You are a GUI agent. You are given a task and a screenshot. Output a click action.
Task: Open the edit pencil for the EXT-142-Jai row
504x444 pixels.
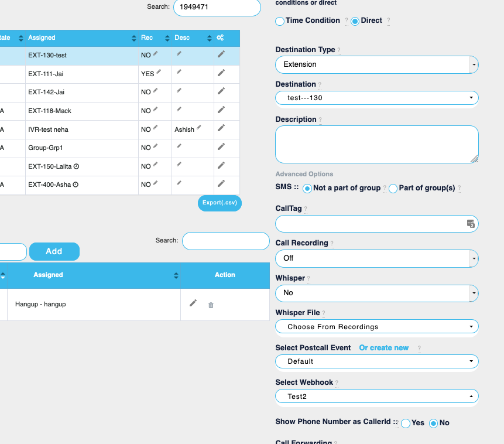coord(221,91)
